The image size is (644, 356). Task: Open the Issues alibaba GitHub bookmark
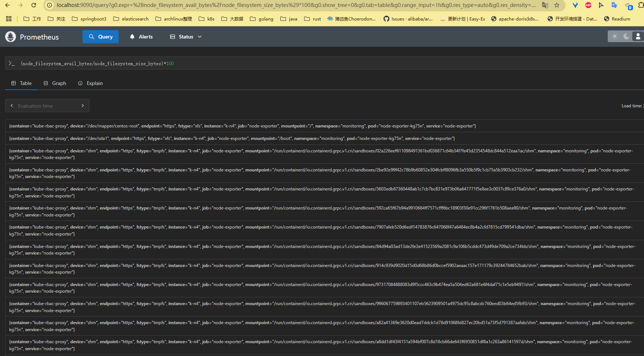click(x=408, y=19)
